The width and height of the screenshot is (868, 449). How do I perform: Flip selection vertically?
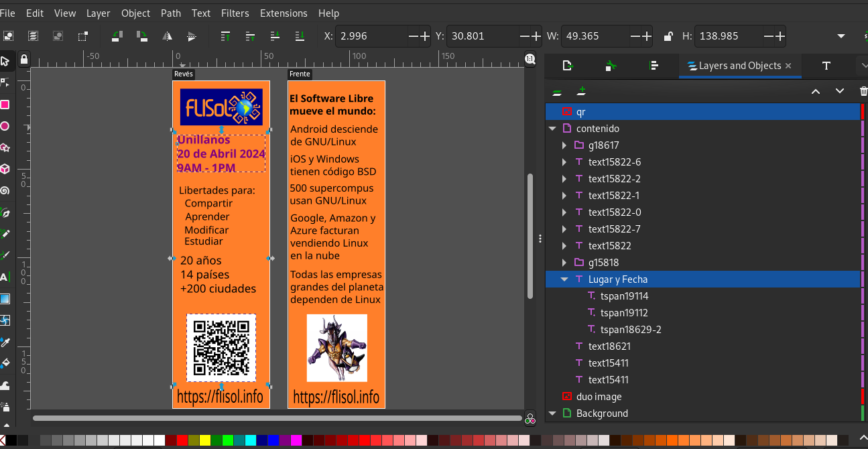click(192, 36)
